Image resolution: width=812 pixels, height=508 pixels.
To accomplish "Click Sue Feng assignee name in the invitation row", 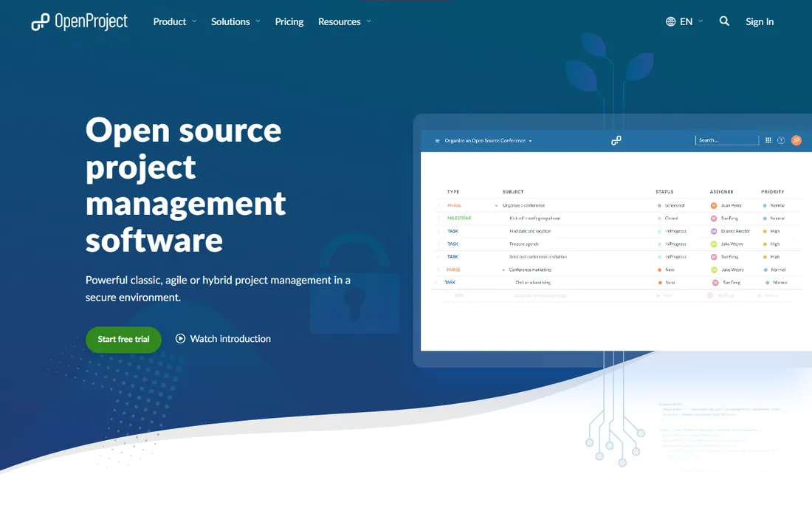I will coord(729,257).
